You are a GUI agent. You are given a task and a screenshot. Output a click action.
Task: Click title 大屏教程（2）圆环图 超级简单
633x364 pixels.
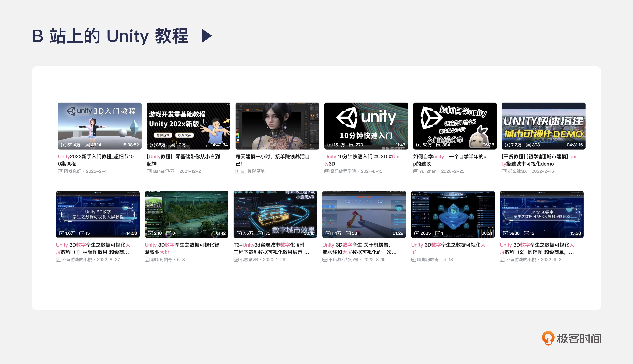pyautogui.click(x=537, y=248)
